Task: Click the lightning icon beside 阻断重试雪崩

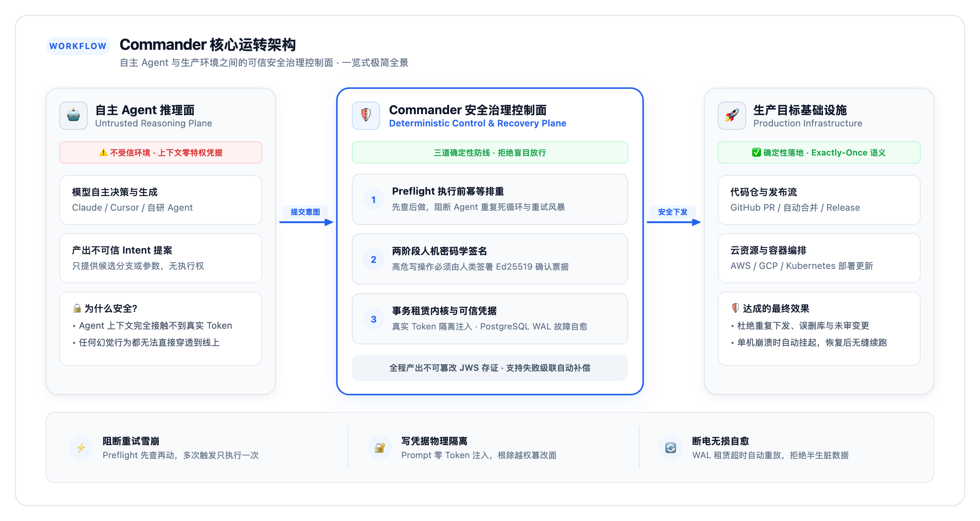Action: pyautogui.click(x=81, y=447)
